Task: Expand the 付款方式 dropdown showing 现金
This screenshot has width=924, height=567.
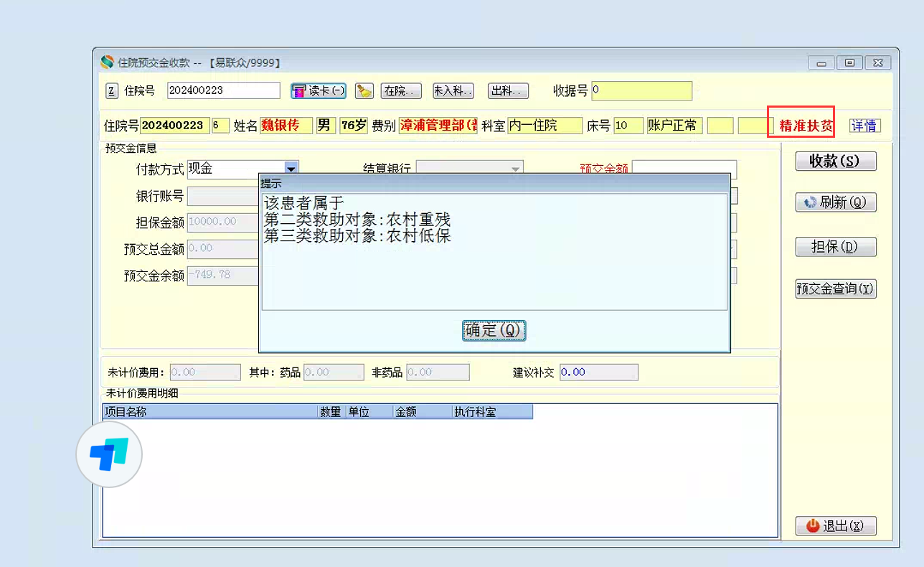Action: (291, 169)
